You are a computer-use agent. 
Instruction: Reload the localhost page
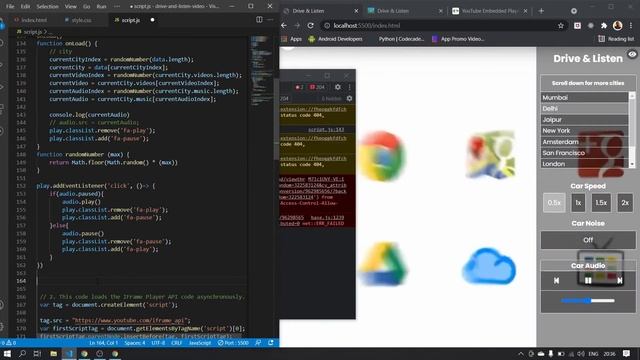[x=311, y=25]
